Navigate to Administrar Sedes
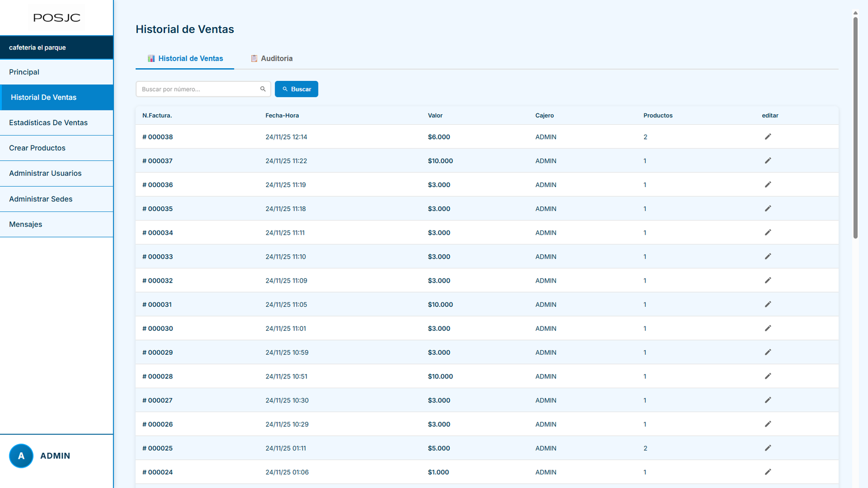This screenshot has width=868, height=488. (41, 199)
